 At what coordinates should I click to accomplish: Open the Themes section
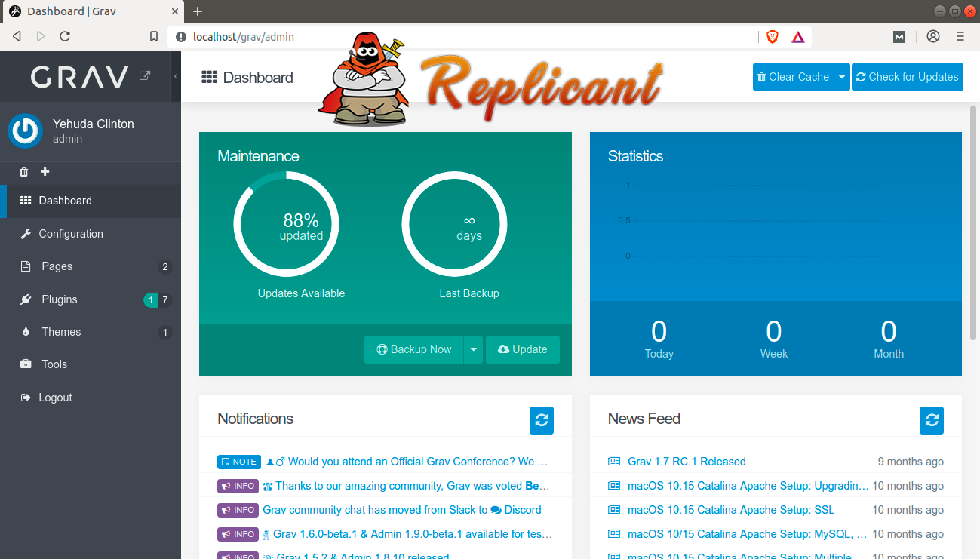click(x=91, y=332)
